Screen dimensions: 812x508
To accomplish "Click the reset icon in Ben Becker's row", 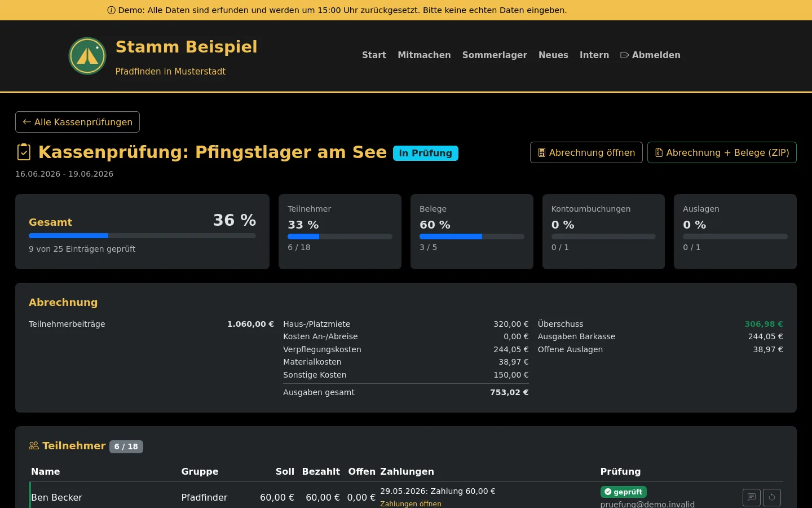I will [x=772, y=497].
